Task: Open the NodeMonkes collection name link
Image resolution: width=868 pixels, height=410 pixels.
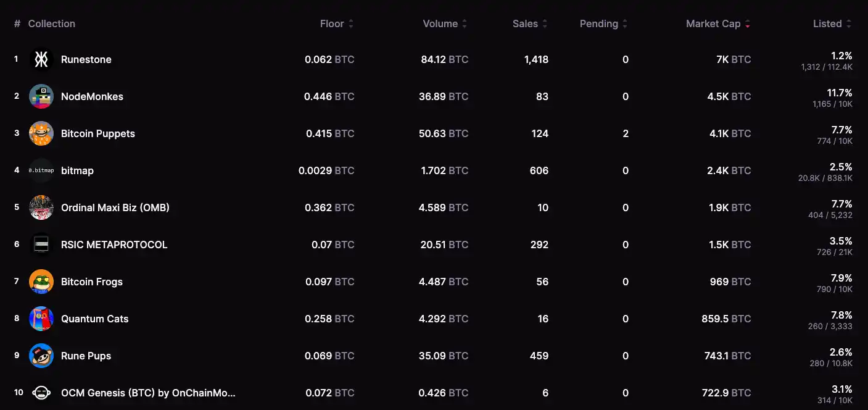Action: tap(92, 96)
